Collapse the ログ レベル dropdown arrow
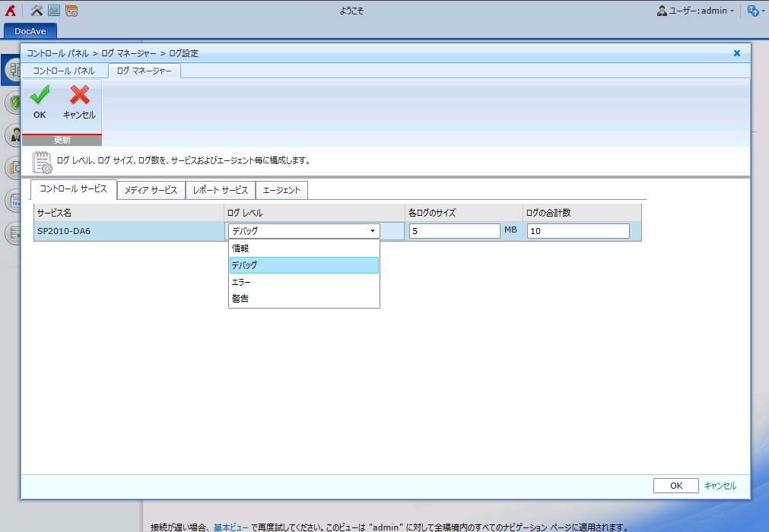Viewport: 769px width, 532px height. [x=372, y=231]
